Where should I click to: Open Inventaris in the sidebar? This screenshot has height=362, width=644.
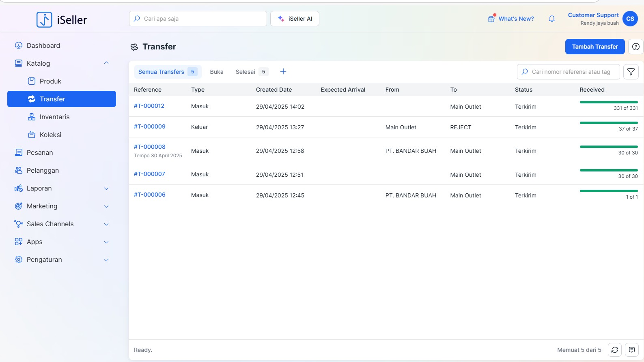point(54,117)
